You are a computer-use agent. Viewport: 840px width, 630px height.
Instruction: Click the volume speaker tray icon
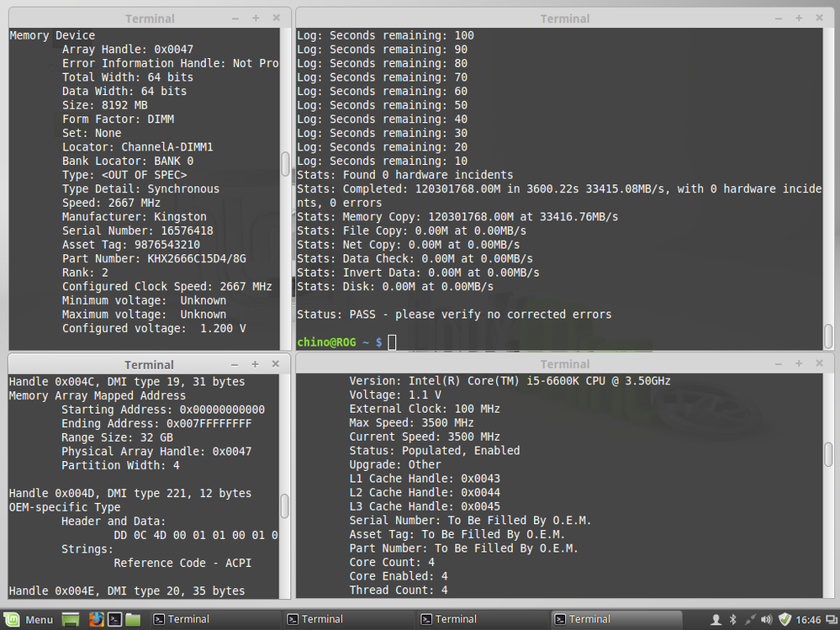(x=767, y=620)
